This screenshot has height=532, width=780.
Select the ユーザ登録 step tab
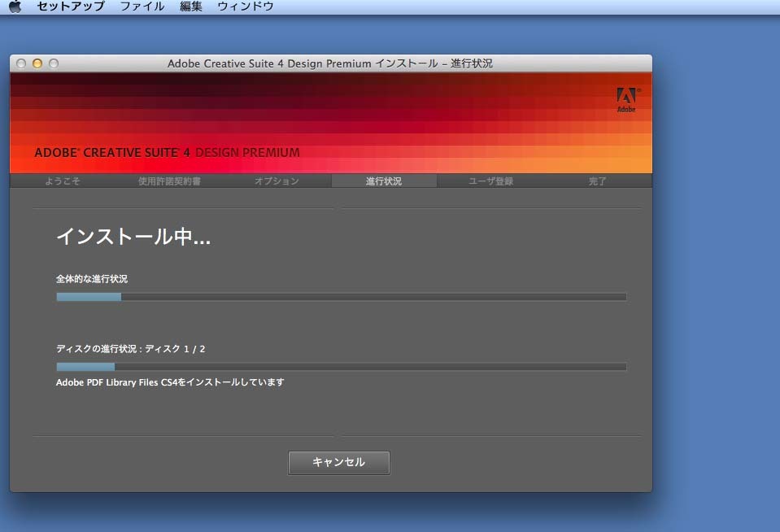pos(491,181)
